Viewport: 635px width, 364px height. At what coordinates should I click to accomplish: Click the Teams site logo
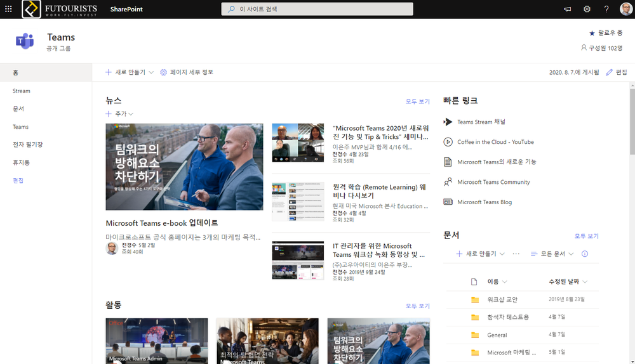click(x=25, y=42)
